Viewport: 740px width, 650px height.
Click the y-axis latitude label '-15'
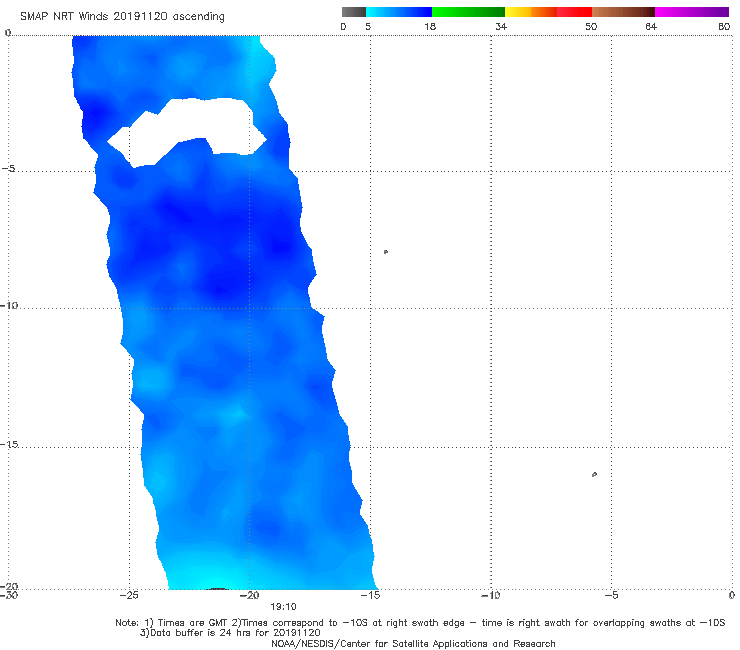9,444
